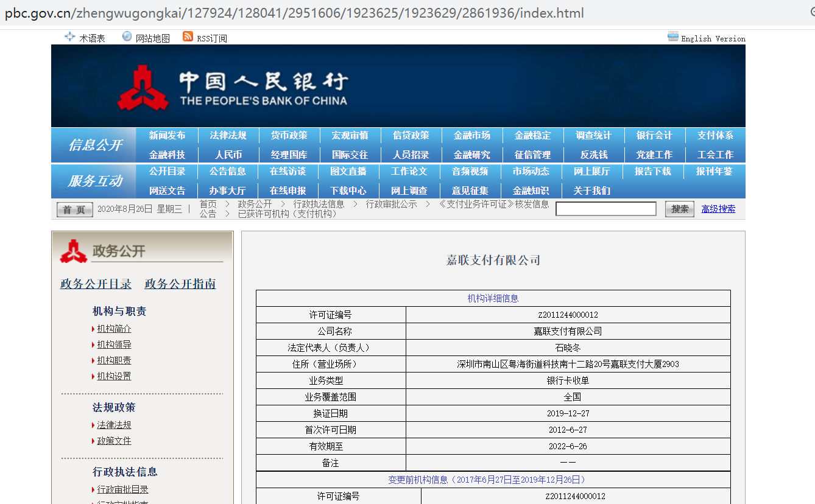Select the 公告信息 menu item
The width and height of the screenshot is (815, 504).
tap(227, 171)
